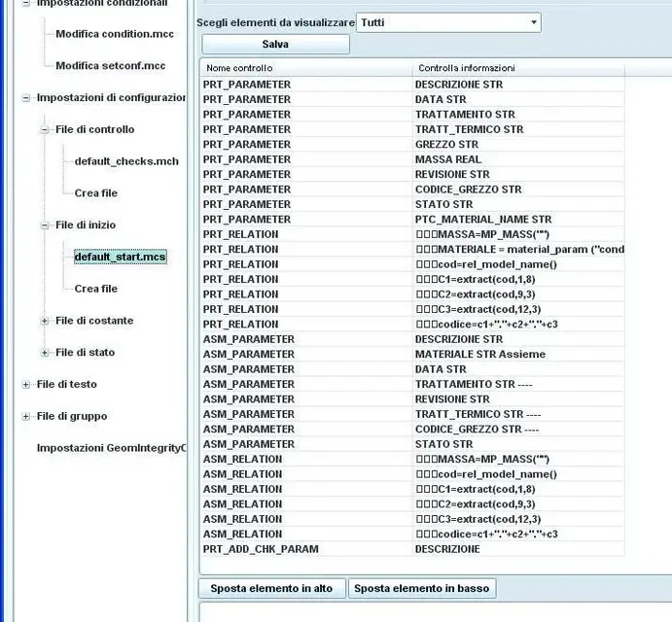Select ASM_PARAMETER CODICE_GREZZO STR ---- row
672x622 pixels.
coord(412,430)
